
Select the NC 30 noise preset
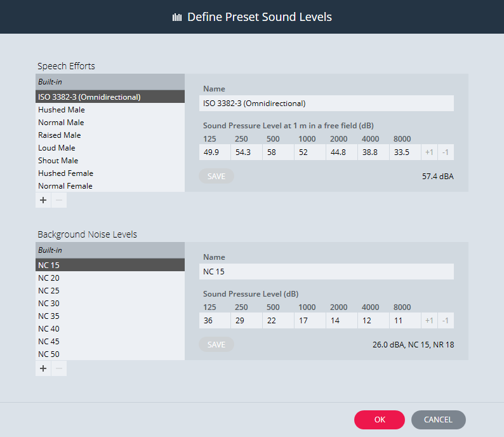[x=110, y=303]
